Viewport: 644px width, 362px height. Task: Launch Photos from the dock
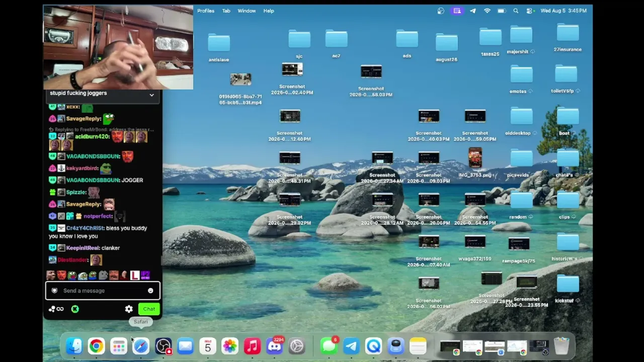[x=229, y=346]
